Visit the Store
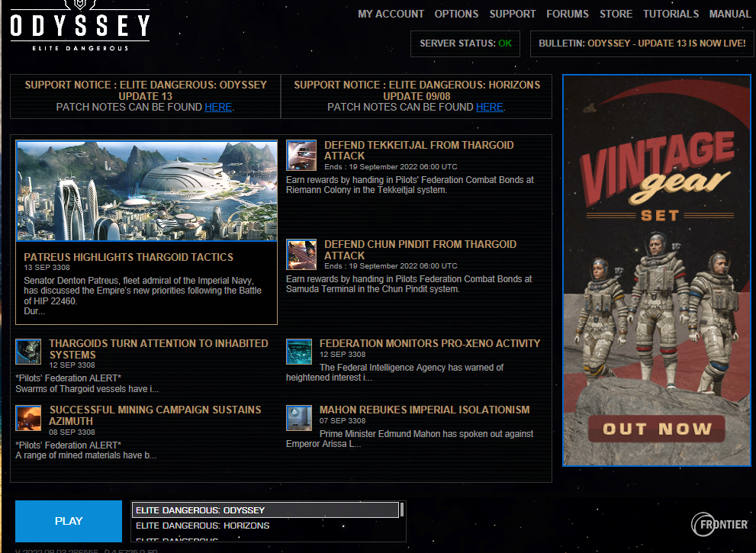The height and width of the screenshot is (553, 756). [x=616, y=14]
